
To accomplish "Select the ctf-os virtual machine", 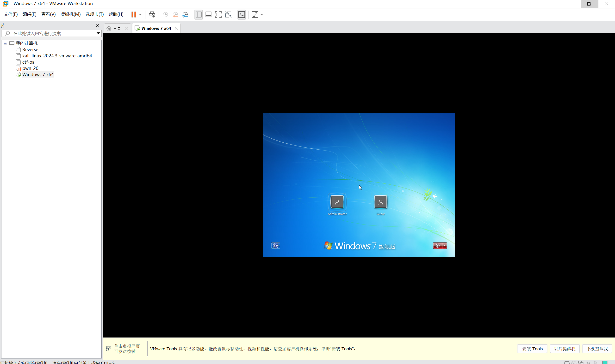I will [x=28, y=62].
